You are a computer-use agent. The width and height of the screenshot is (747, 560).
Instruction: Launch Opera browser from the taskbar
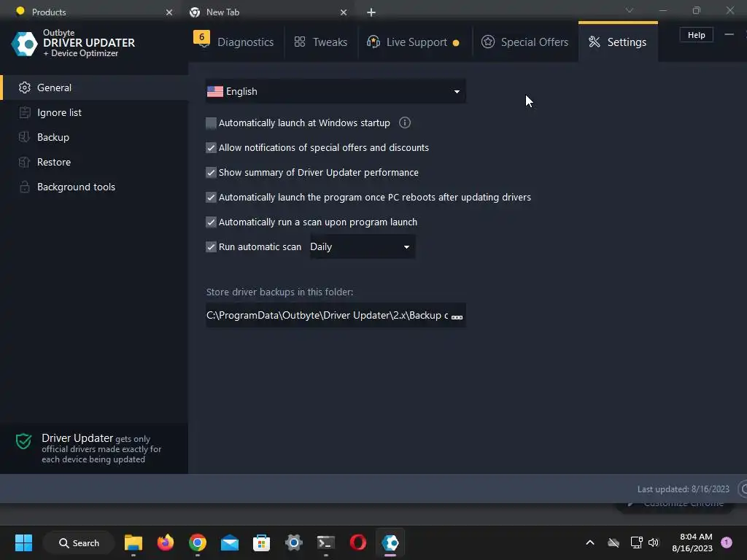tap(357, 542)
